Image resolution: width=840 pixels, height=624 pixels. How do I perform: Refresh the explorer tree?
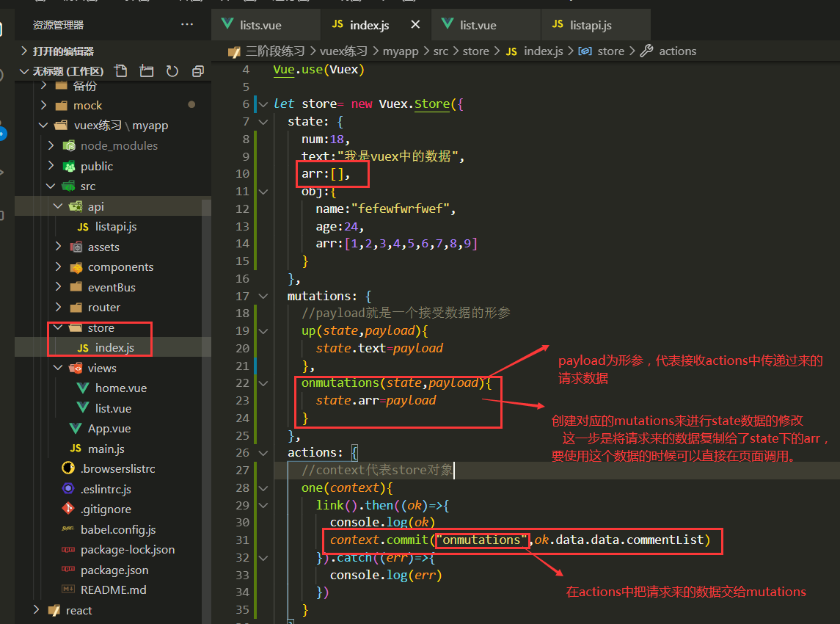[x=172, y=70]
